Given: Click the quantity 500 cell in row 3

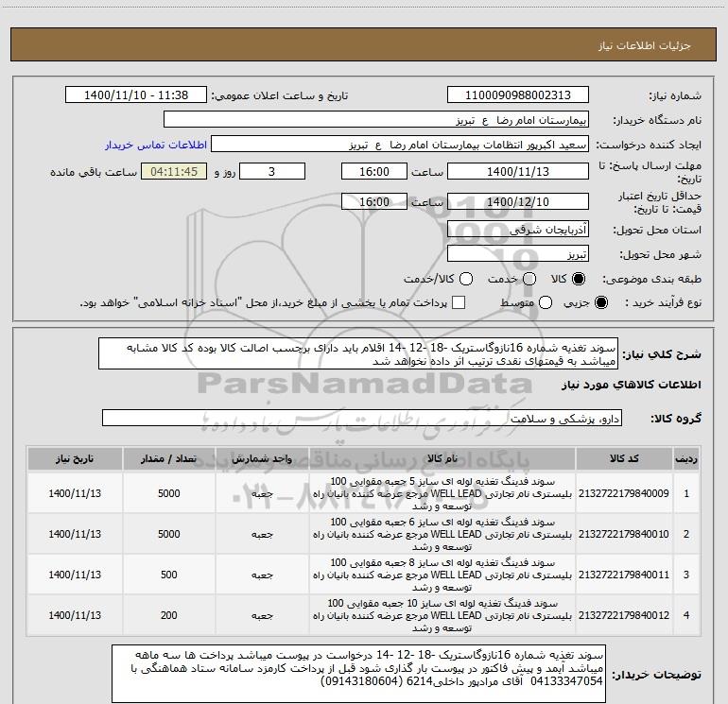Looking at the screenshot, I should (x=168, y=575).
